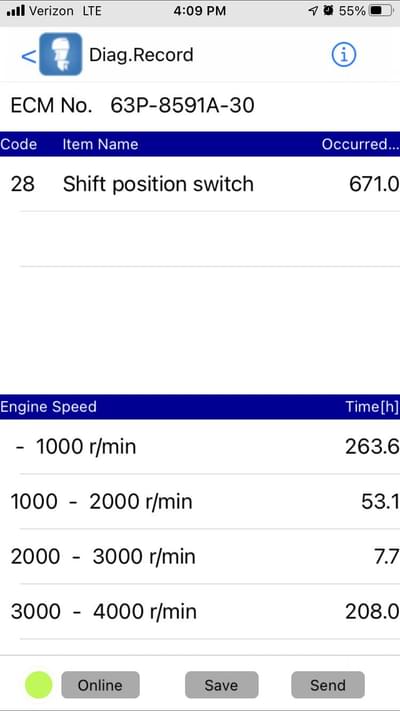This screenshot has height=711, width=400.
Task: Tap the location arrow status icon
Action: click(x=313, y=11)
